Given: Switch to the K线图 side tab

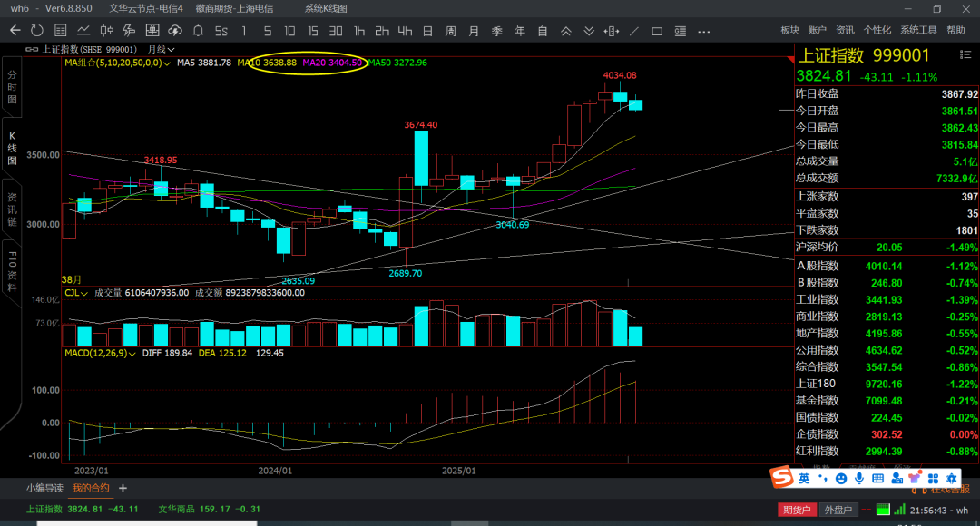Looking at the screenshot, I should (x=12, y=149).
